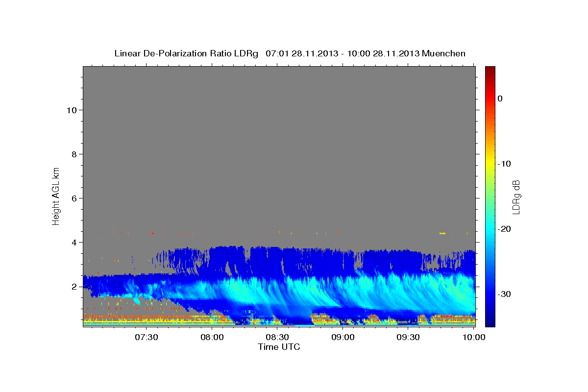Click the dark blue bottom of the colorbar
Screen dimensions: 588x392
point(490,321)
